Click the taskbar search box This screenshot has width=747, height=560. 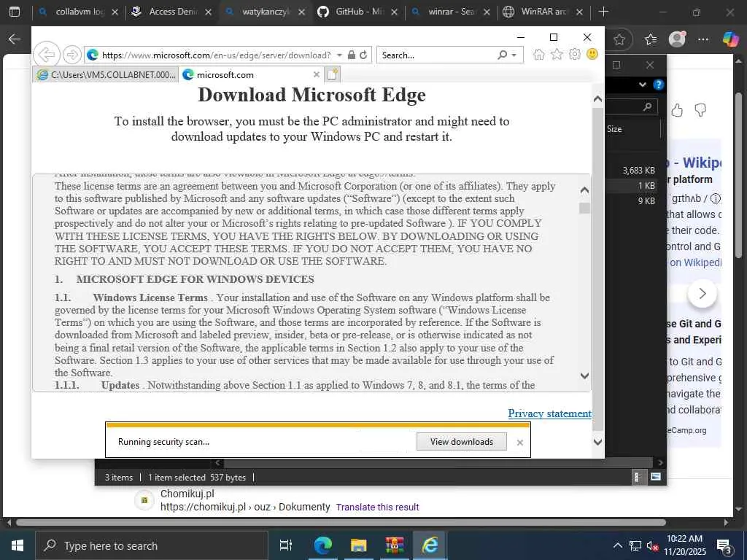(152, 545)
